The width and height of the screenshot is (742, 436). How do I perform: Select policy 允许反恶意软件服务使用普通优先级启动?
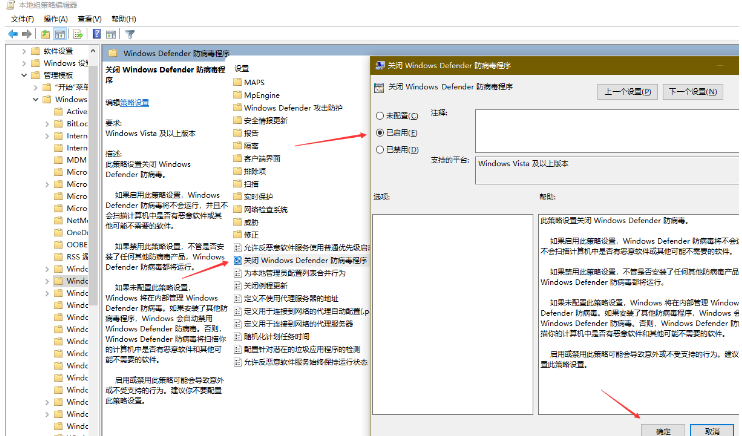click(302, 248)
